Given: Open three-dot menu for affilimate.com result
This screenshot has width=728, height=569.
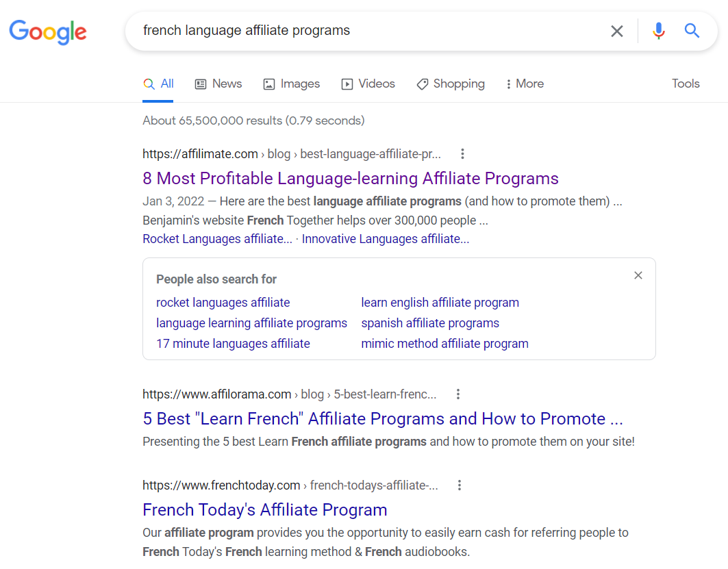Looking at the screenshot, I should pos(462,154).
